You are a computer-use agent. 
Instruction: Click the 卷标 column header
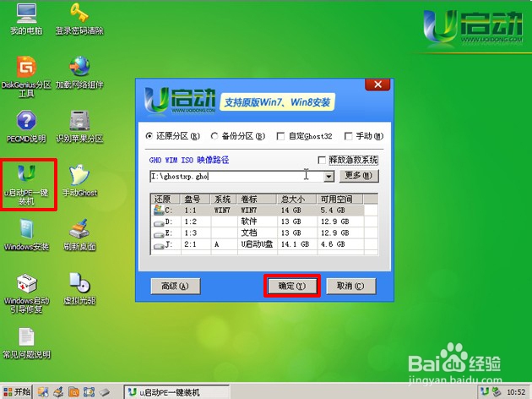(258, 199)
